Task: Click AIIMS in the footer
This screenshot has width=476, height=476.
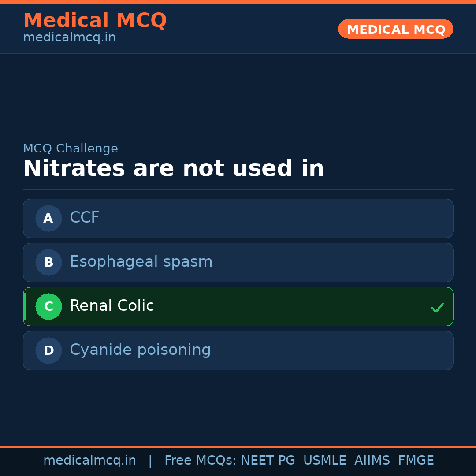Action: [372, 461]
